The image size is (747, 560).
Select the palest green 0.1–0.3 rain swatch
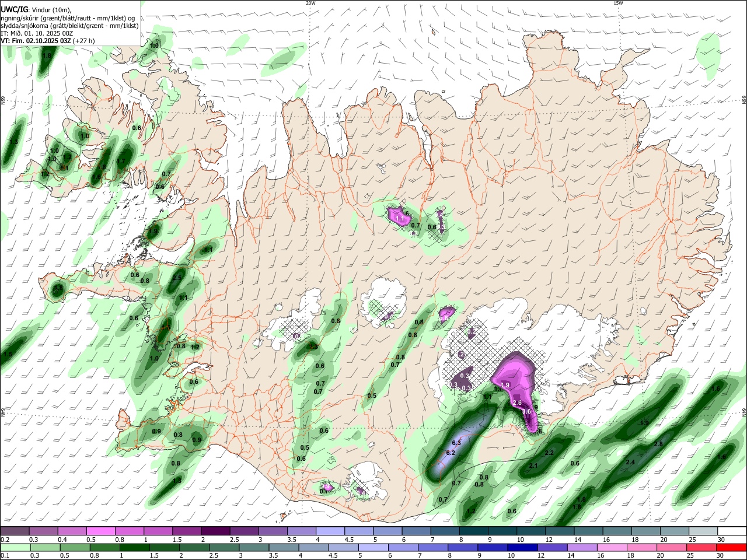pyautogui.click(x=15, y=547)
